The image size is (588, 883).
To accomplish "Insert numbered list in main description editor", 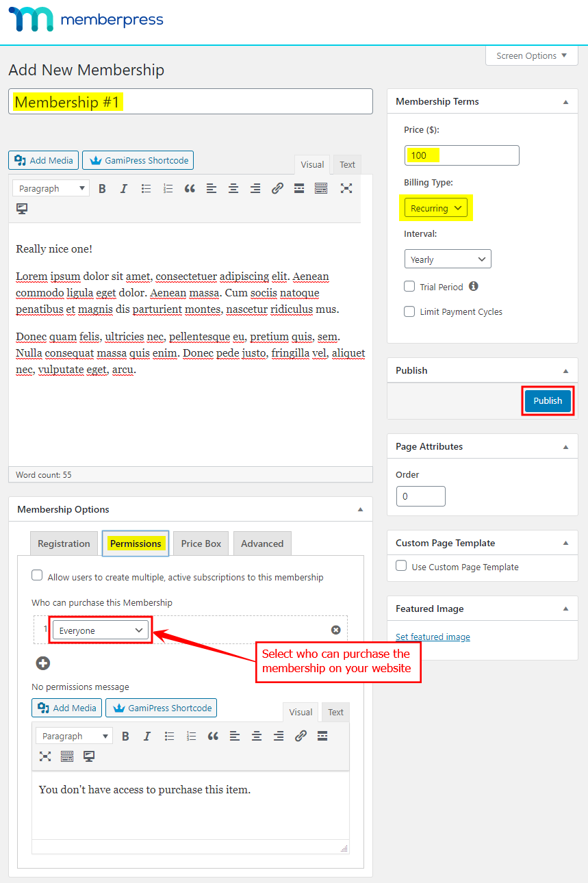I will click(x=168, y=188).
